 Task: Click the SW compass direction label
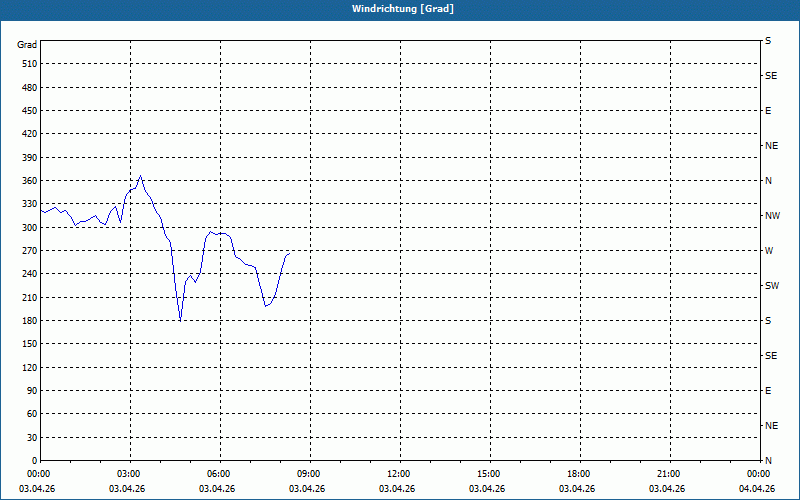tap(772, 286)
